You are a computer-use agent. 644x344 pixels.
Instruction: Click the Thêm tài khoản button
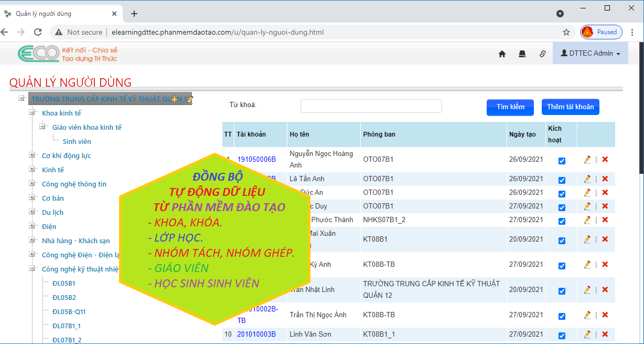[x=570, y=107]
